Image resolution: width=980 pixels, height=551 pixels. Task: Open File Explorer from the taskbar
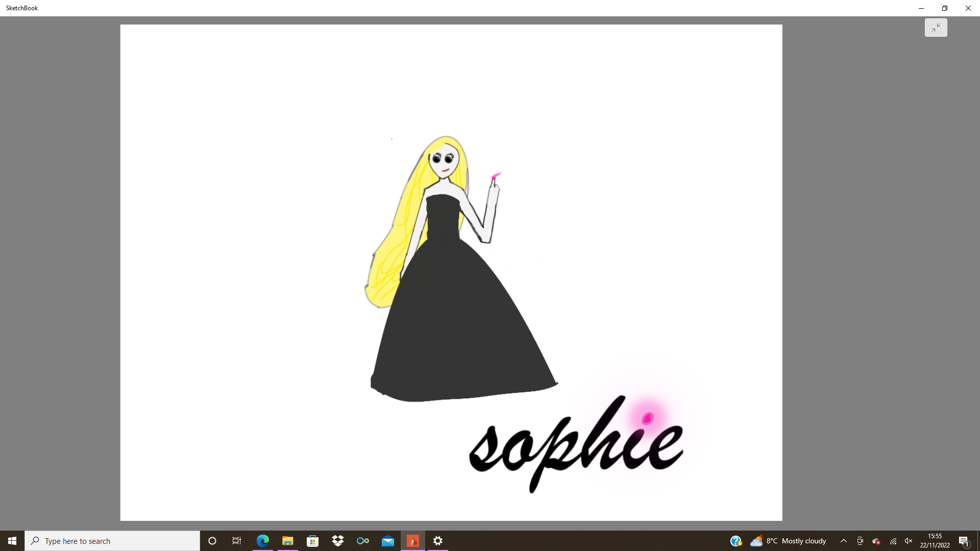[288, 541]
